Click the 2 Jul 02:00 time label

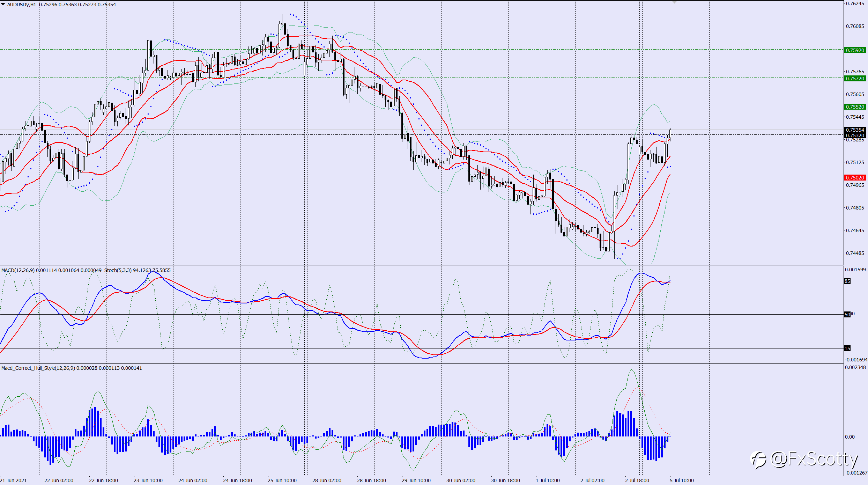coord(592,480)
